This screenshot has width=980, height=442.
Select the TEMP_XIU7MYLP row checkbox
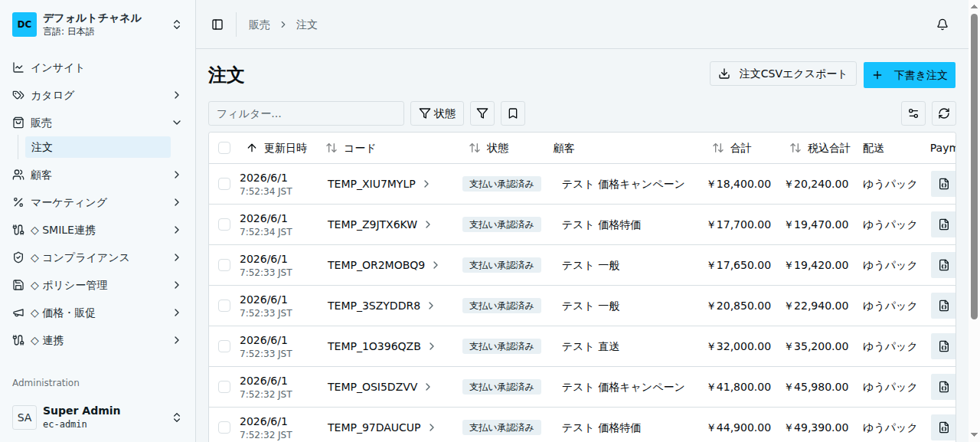click(x=224, y=184)
